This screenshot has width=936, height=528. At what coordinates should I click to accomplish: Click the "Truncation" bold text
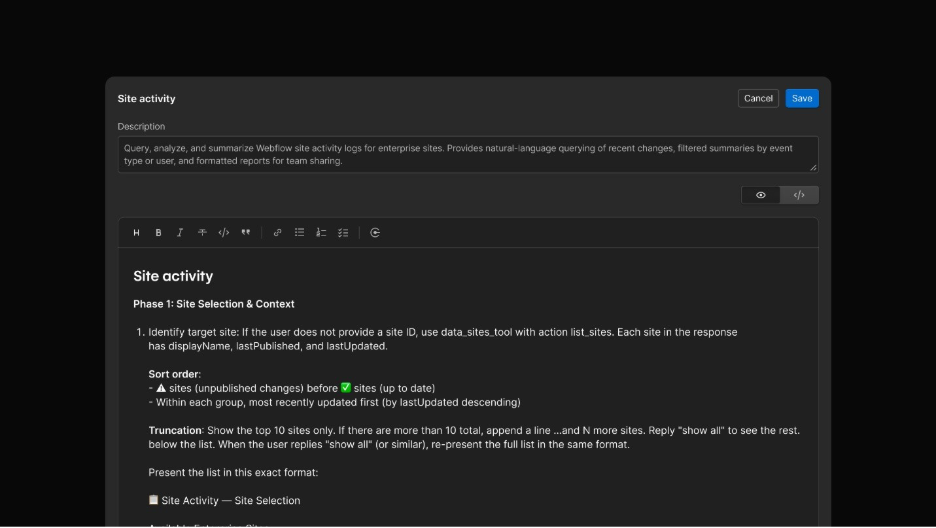[x=175, y=430]
